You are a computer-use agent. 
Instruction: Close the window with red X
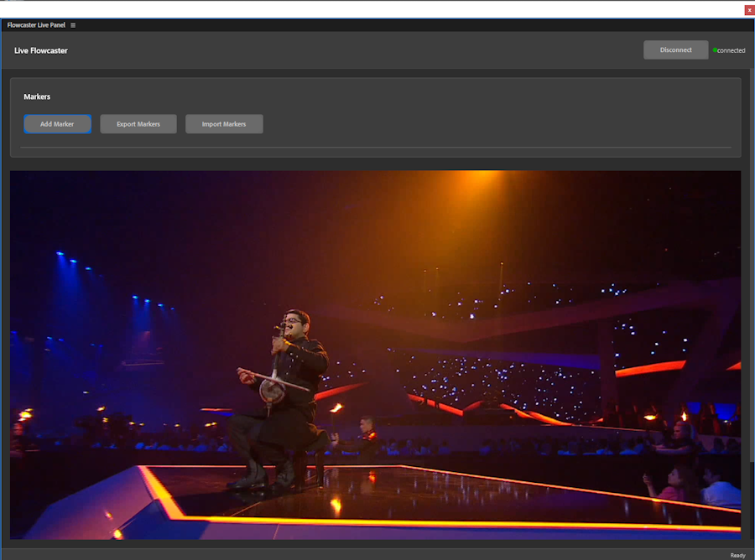coord(749,10)
